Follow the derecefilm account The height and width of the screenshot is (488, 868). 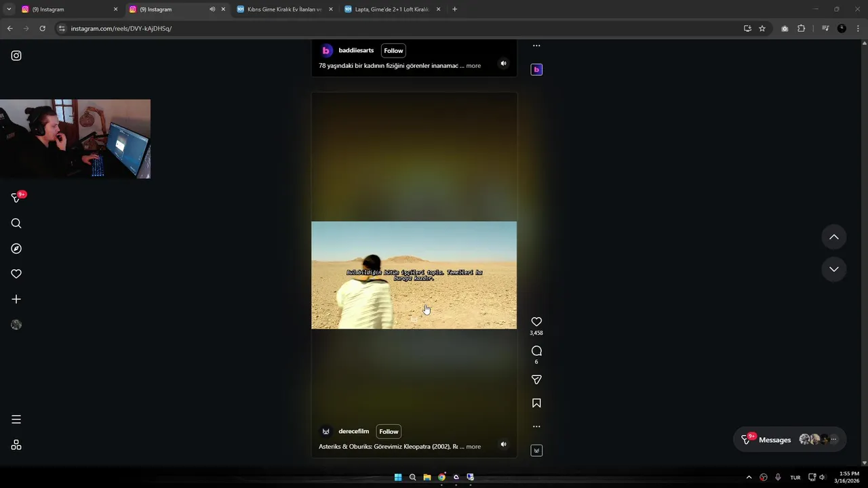389,431
